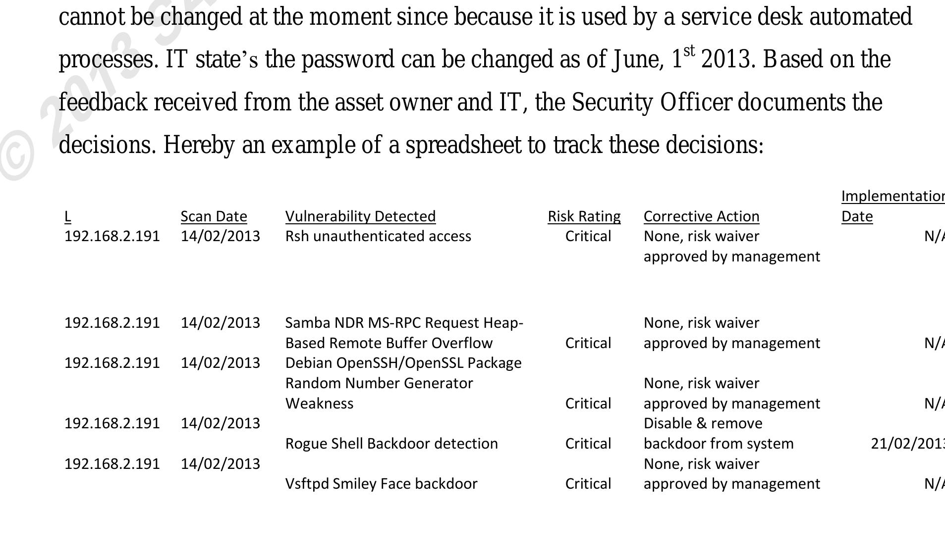Click the Corrective Action column header
This screenshot has width=945, height=560.
point(701,216)
